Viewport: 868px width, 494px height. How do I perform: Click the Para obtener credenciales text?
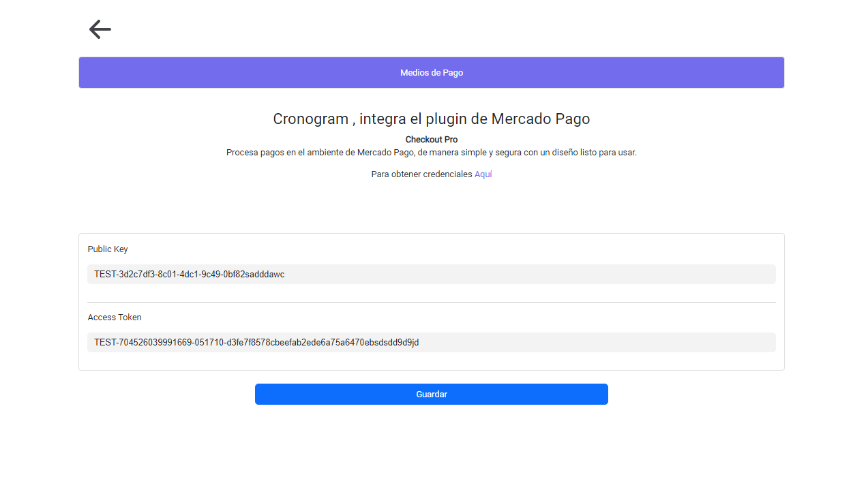(x=421, y=174)
